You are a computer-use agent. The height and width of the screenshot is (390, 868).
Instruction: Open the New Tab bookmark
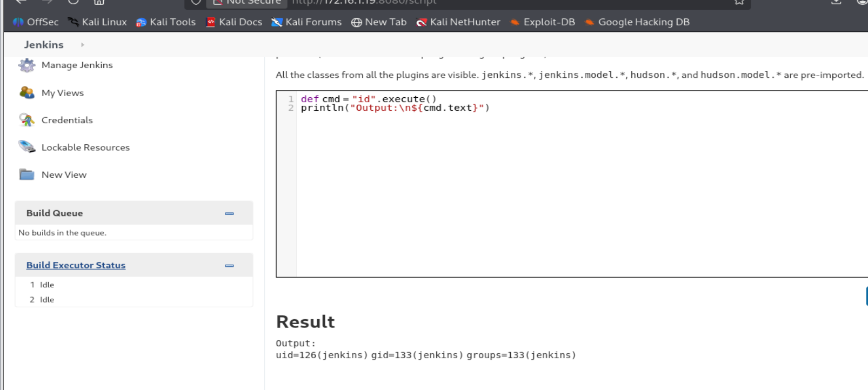379,22
